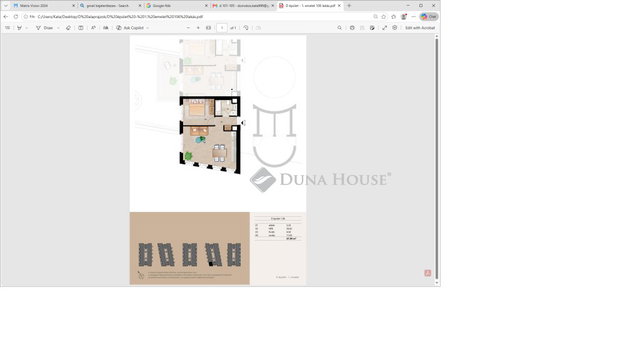The width and height of the screenshot is (640, 360).
Task: Expand the Highlight color dropdown arrow
Action: (x=27, y=28)
